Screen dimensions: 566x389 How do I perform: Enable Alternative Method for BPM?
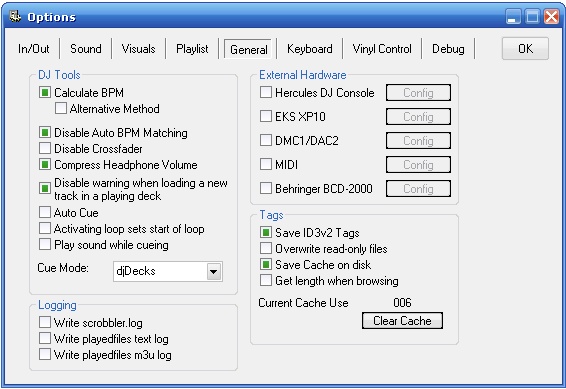61,108
